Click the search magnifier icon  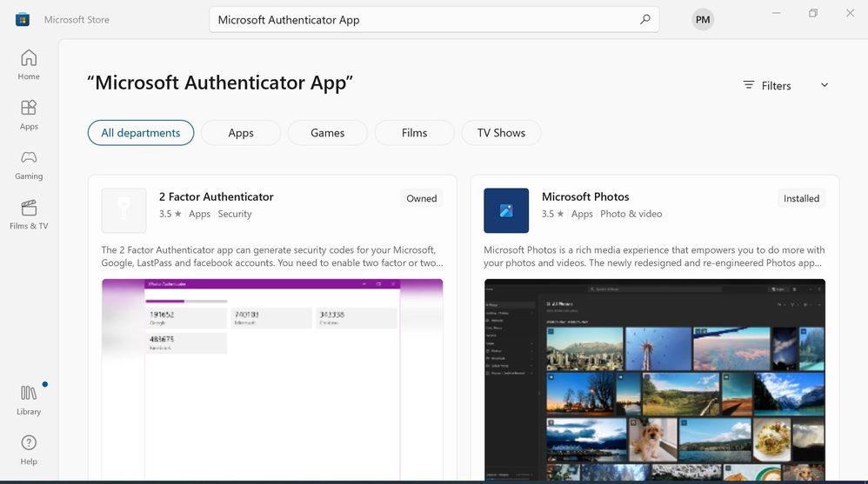point(644,19)
